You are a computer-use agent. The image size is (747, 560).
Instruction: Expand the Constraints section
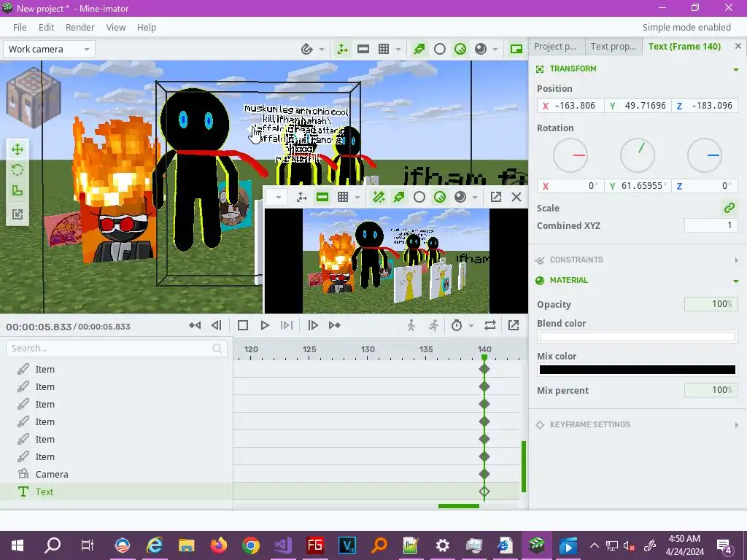pos(736,260)
